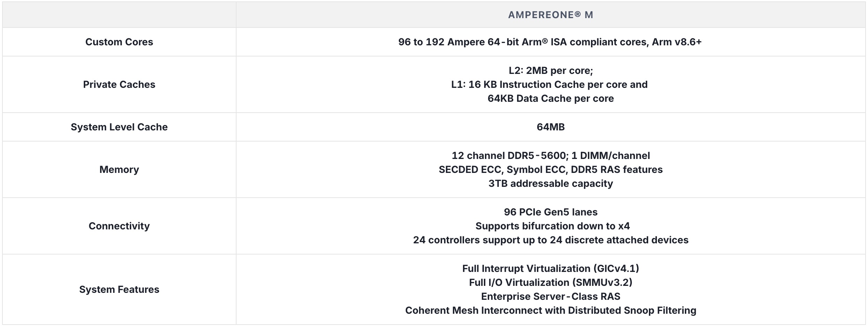Click the Full Interrupt Virtualization (GICv4.1) line
Viewport: 868px width, 327px height.
point(551,268)
